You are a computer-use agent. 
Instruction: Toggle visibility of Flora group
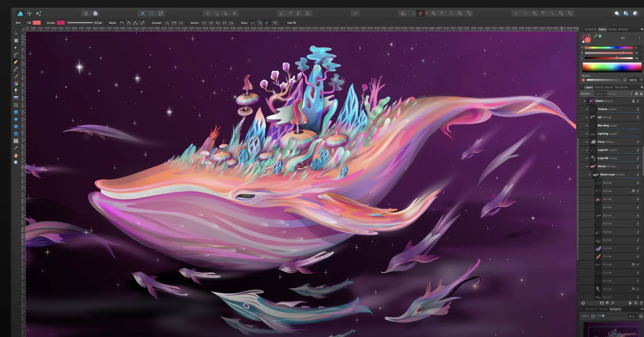coord(638,142)
